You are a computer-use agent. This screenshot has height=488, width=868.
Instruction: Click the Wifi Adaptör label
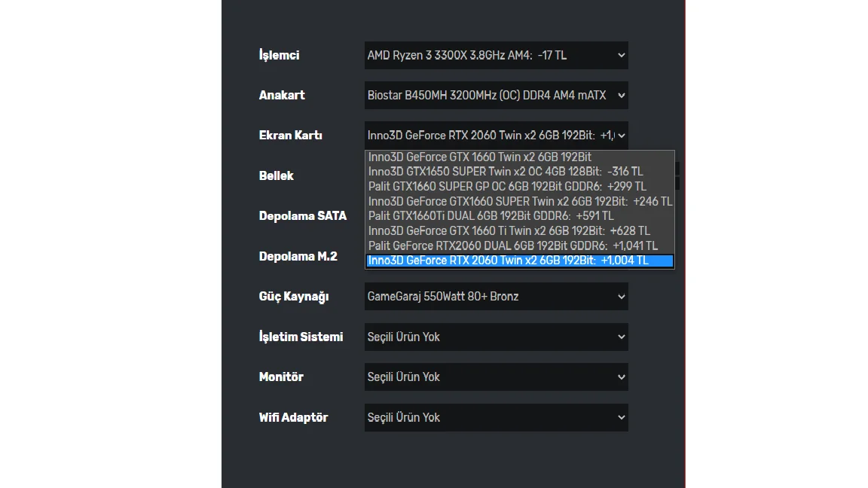click(293, 418)
